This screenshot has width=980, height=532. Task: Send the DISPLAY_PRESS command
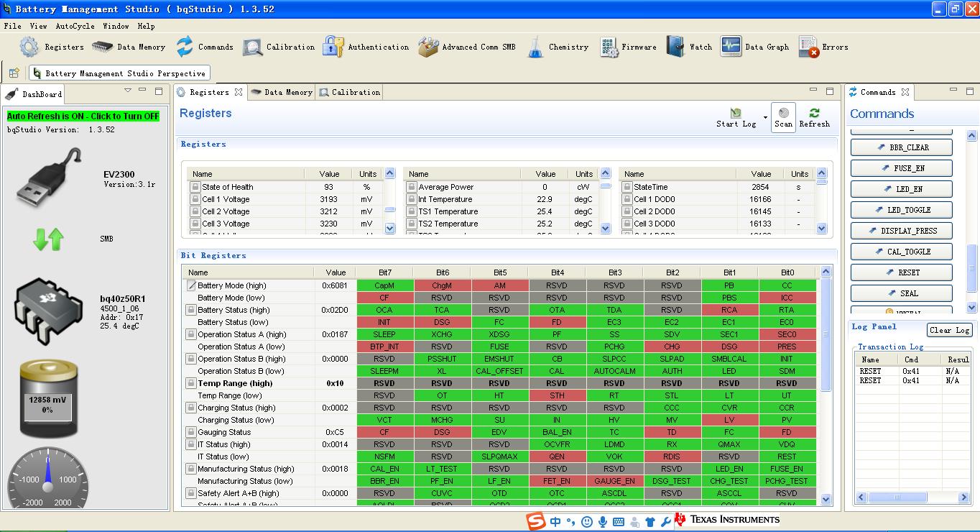coord(902,231)
